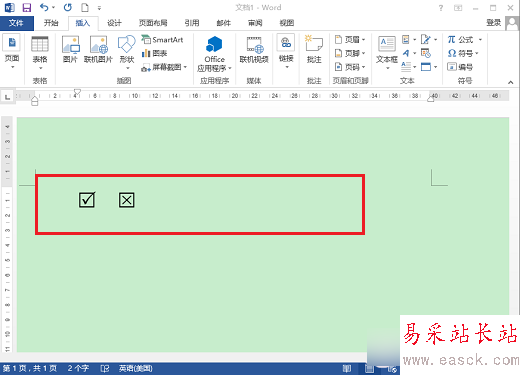520x375 pixels.
Task: Open page count '第 1 页, 共 1 页'
Action: pos(30,368)
